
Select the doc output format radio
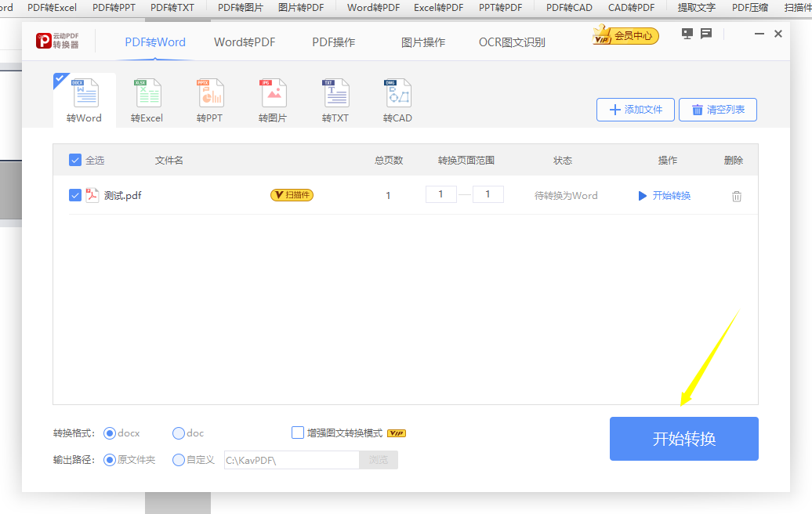tap(178, 433)
